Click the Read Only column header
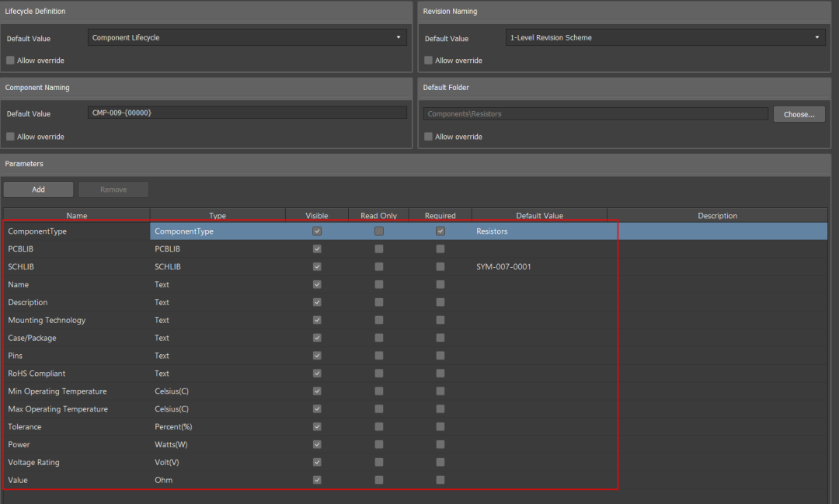This screenshot has width=839, height=504. [x=378, y=216]
